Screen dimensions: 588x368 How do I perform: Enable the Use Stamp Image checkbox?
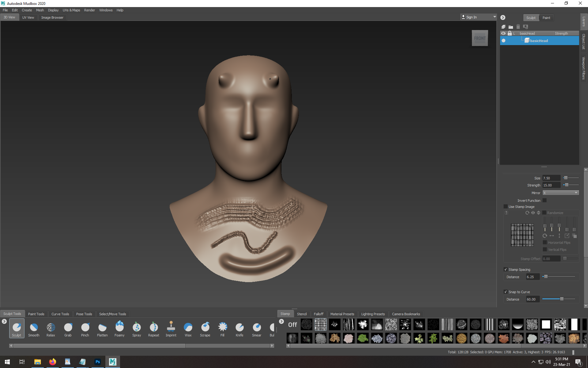pos(506,207)
